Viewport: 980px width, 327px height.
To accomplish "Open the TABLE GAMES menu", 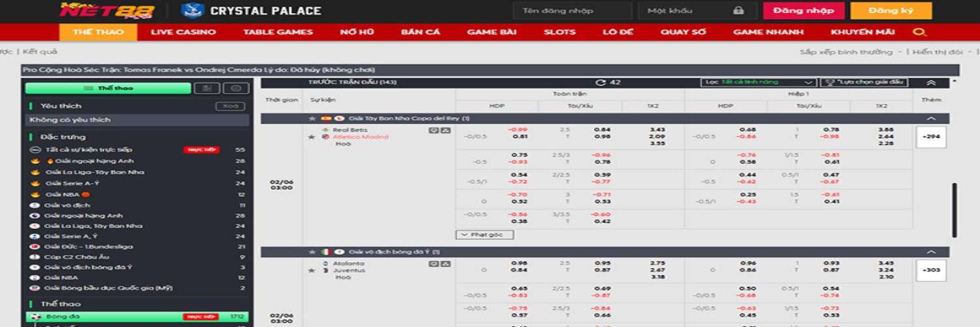I will (278, 32).
